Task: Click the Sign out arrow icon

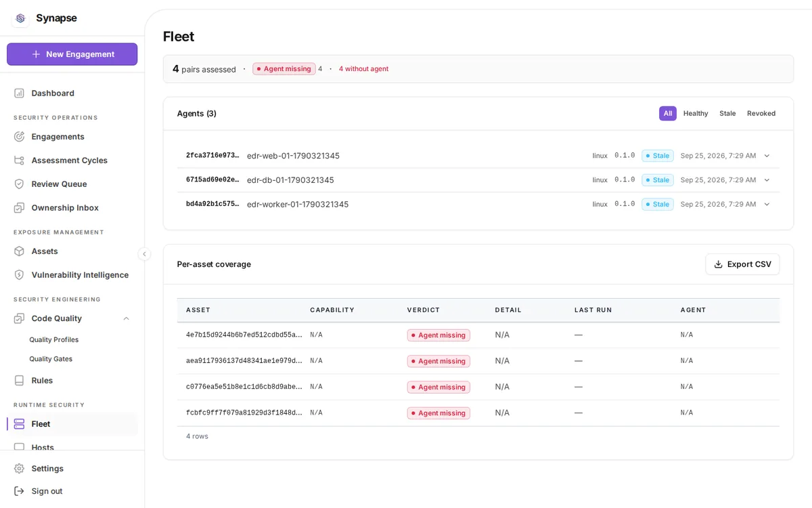Action: (x=19, y=490)
